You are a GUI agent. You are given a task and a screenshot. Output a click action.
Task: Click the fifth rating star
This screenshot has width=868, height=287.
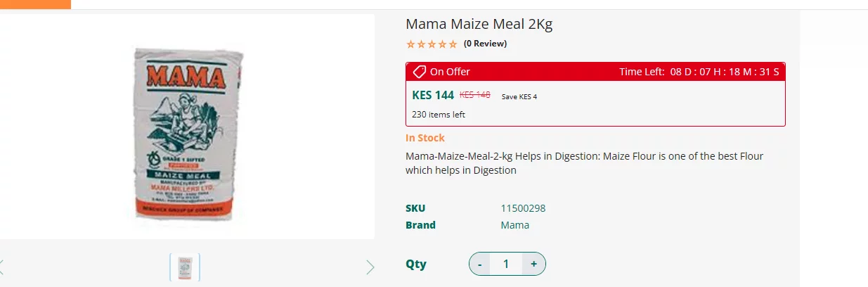[453, 44]
